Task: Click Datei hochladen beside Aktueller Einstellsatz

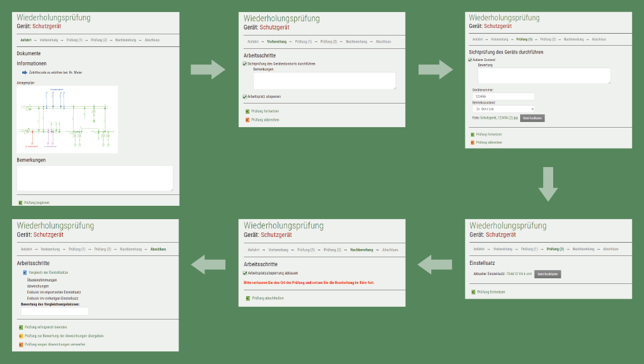Action: pos(547,274)
